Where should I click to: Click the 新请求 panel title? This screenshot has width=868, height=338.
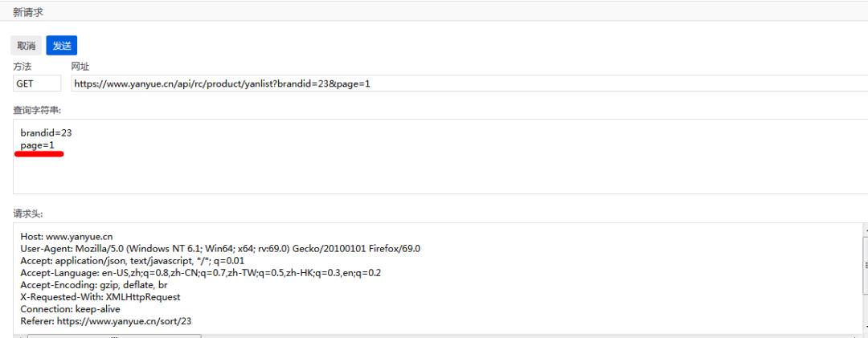point(29,10)
